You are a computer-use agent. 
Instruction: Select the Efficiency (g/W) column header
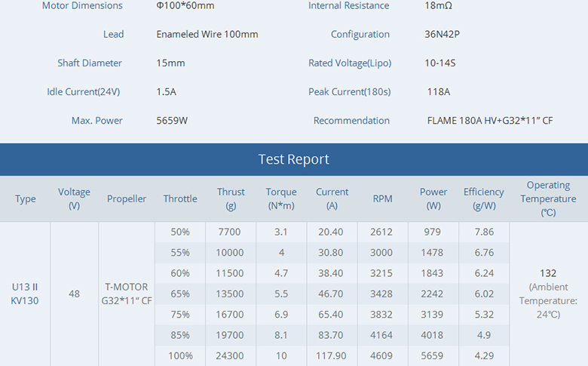click(x=484, y=198)
